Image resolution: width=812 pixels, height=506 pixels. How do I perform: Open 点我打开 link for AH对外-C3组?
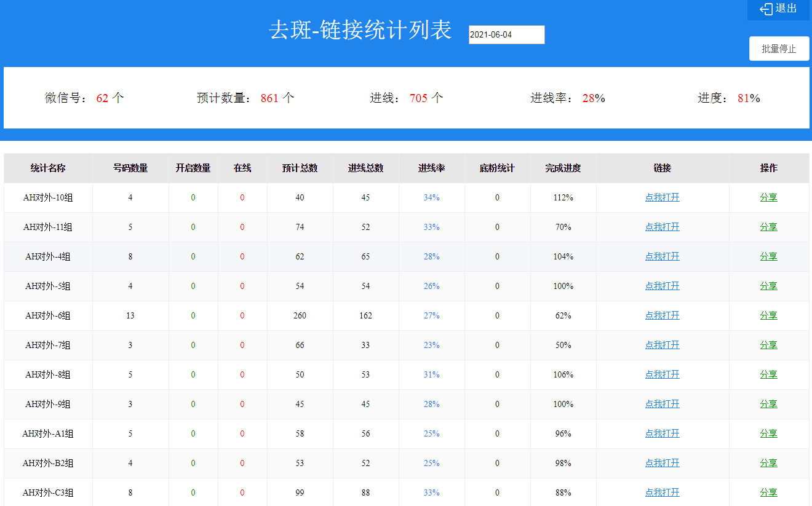[x=662, y=492]
